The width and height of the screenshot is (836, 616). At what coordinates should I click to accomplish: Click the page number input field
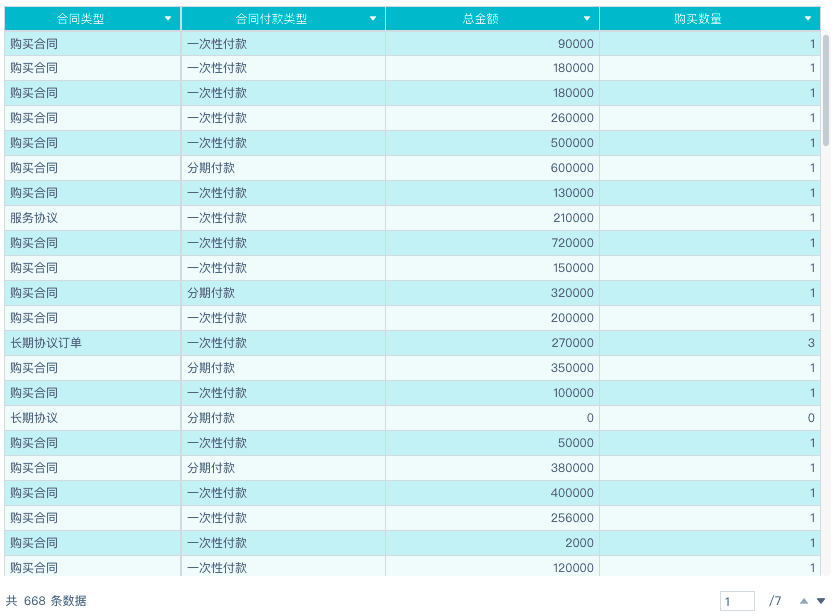737,601
